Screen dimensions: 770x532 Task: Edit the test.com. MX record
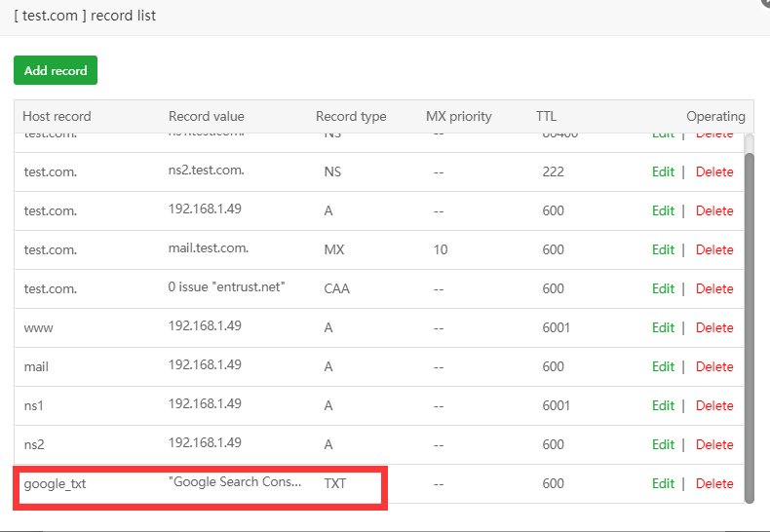click(x=663, y=249)
